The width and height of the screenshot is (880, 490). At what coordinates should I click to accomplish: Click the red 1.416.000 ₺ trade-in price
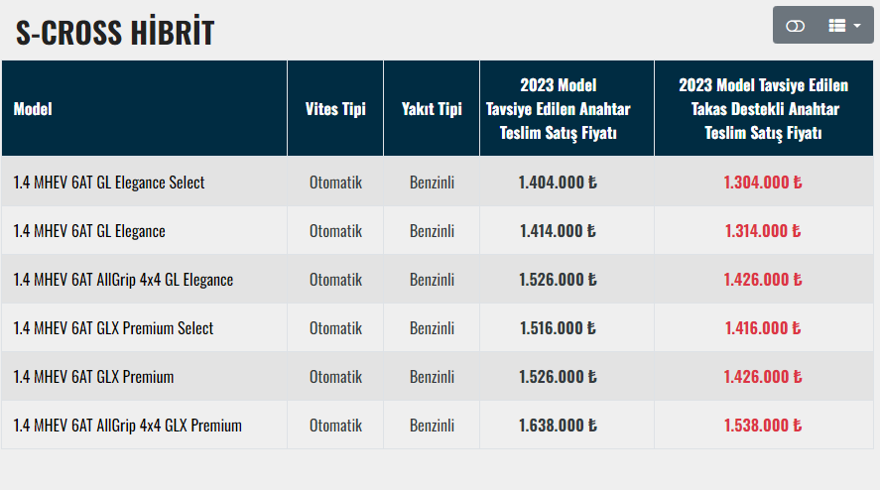[x=763, y=328]
